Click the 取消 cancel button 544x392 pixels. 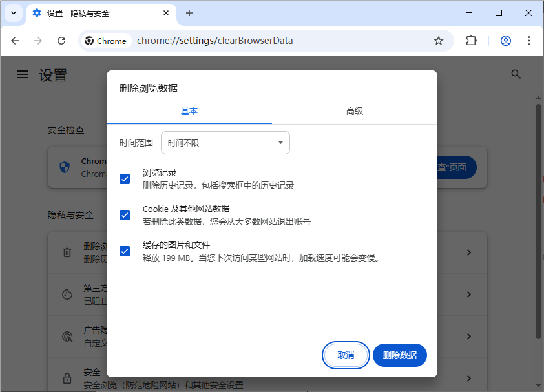[346, 355]
